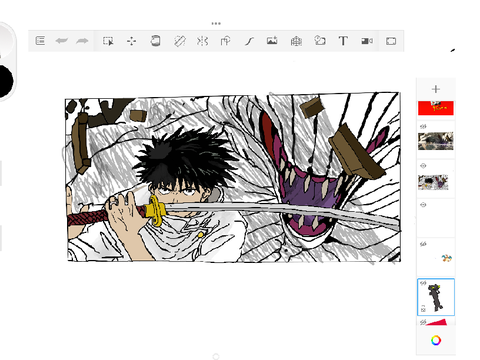Screen dimensions: 480x360
Task: Import an image with the picture icon
Action: [272, 41]
